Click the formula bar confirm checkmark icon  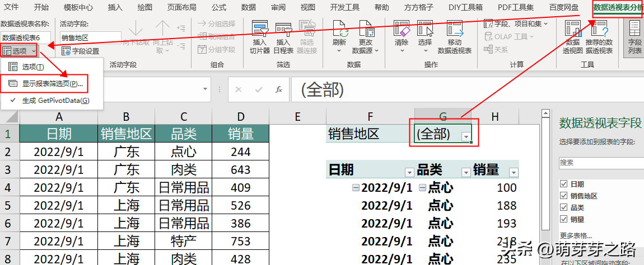(x=259, y=89)
